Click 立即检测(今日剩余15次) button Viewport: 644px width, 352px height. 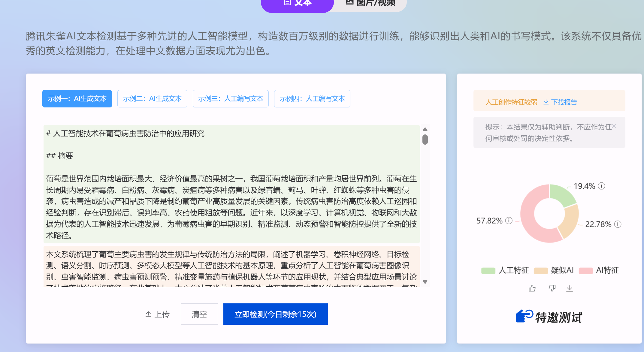pos(276,314)
